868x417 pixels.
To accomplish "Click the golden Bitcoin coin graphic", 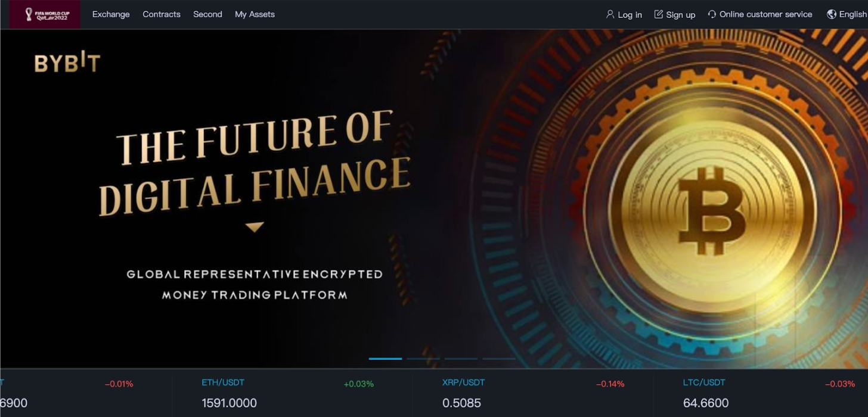I will click(712, 213).
